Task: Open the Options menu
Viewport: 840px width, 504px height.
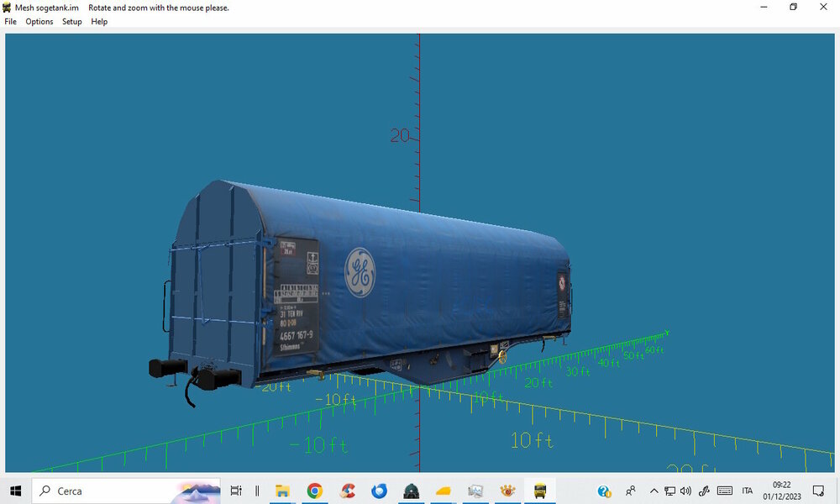Action: click(39, 22)
